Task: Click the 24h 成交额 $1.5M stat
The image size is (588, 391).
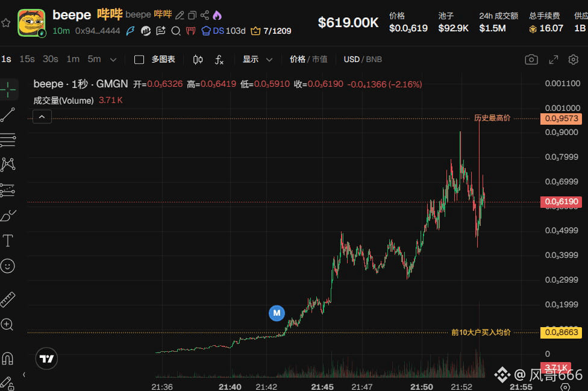Action: tap(498, 22)
